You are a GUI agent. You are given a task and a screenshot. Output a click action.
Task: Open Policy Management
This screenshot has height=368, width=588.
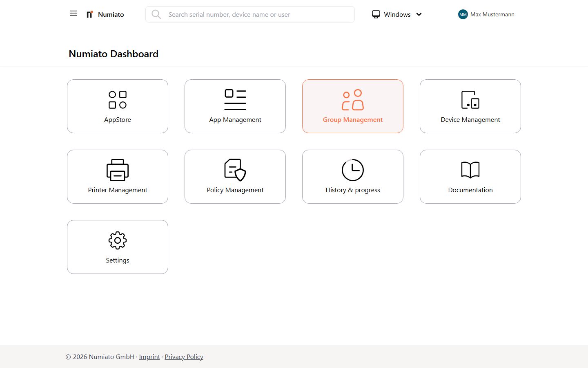[x=235, y=177]
